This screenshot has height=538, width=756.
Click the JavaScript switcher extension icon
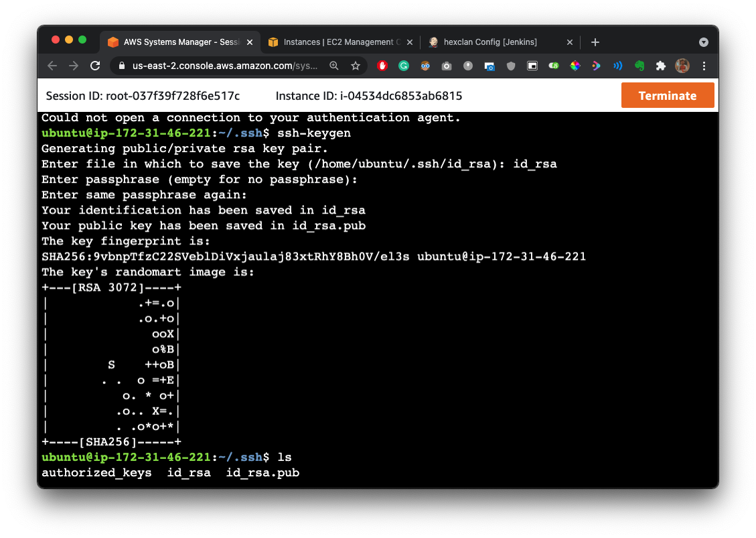554,66
